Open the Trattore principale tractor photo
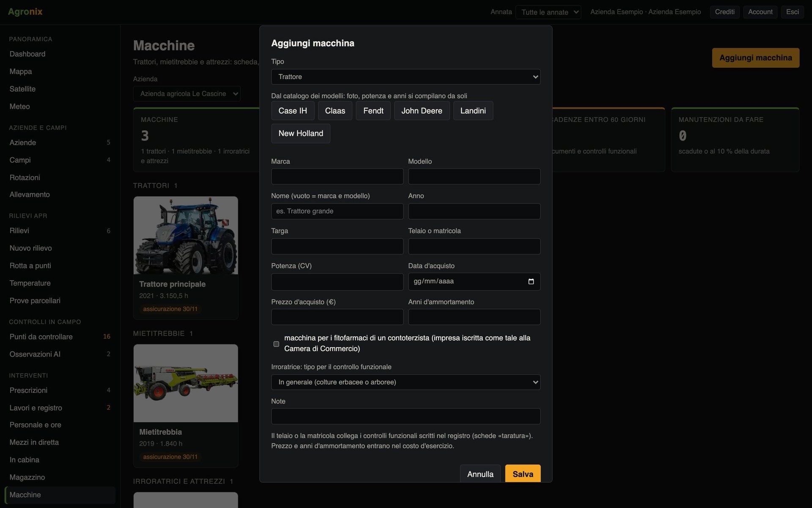812x508 pixels. [186, 235]
